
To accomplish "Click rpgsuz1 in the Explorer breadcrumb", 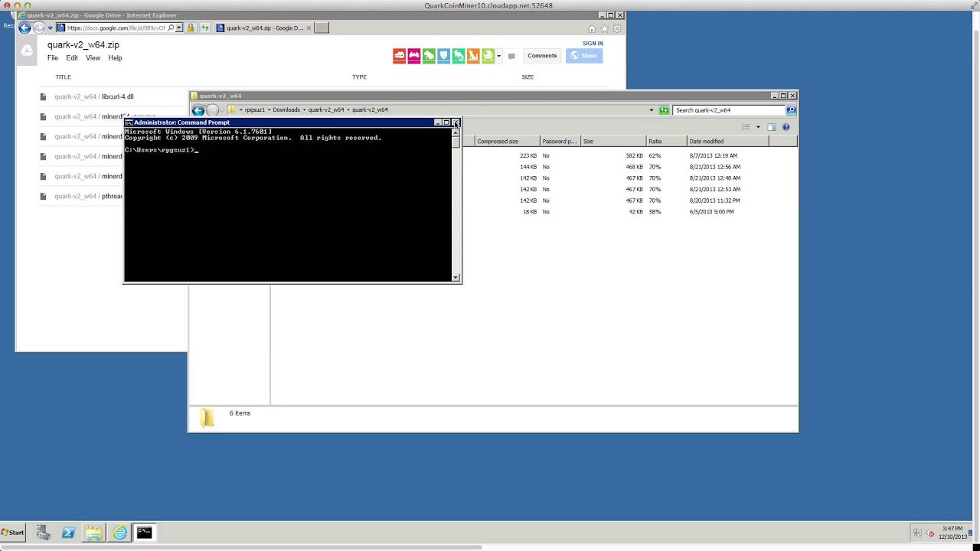I will click(255, 110).
